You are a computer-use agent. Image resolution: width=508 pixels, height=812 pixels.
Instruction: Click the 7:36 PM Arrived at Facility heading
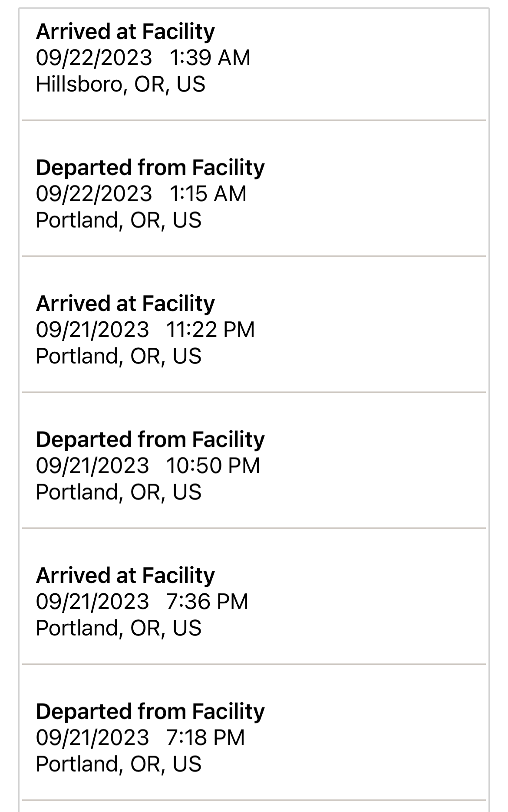(x=125, y=575)
